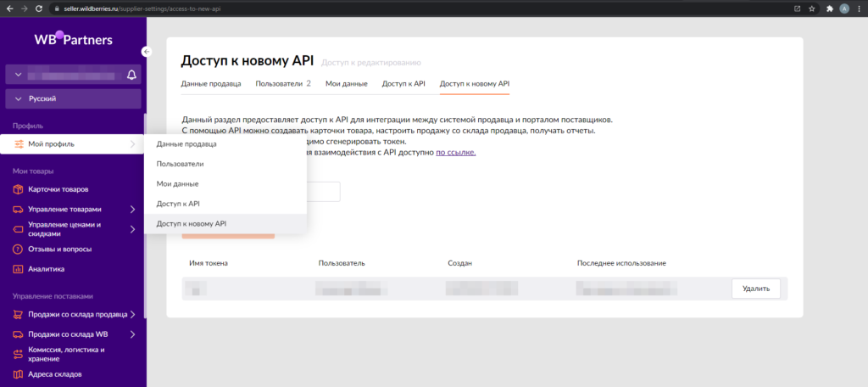Choose Доступ к новому API in flyout menu
868x387 pixels.
225,224
